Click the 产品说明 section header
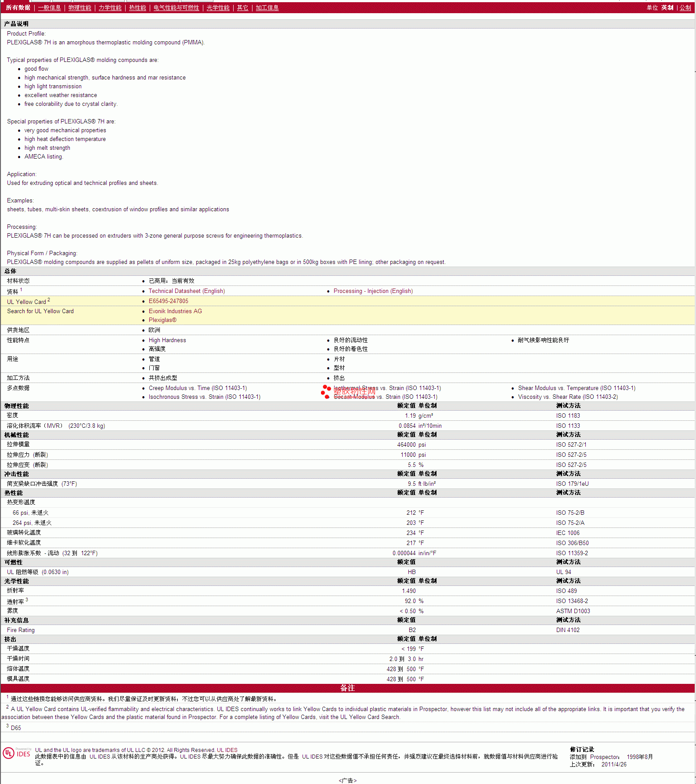This screenshot has width=696, height=784. (16, 24)
